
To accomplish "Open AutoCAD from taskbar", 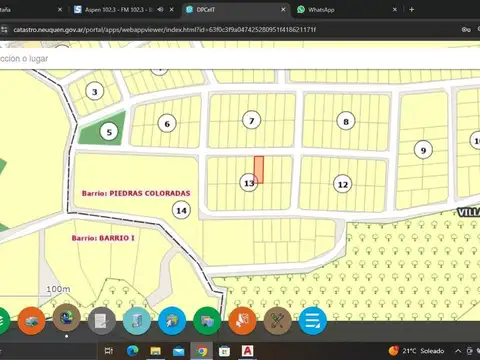I will pyautogui.click(x=247, y=351).
